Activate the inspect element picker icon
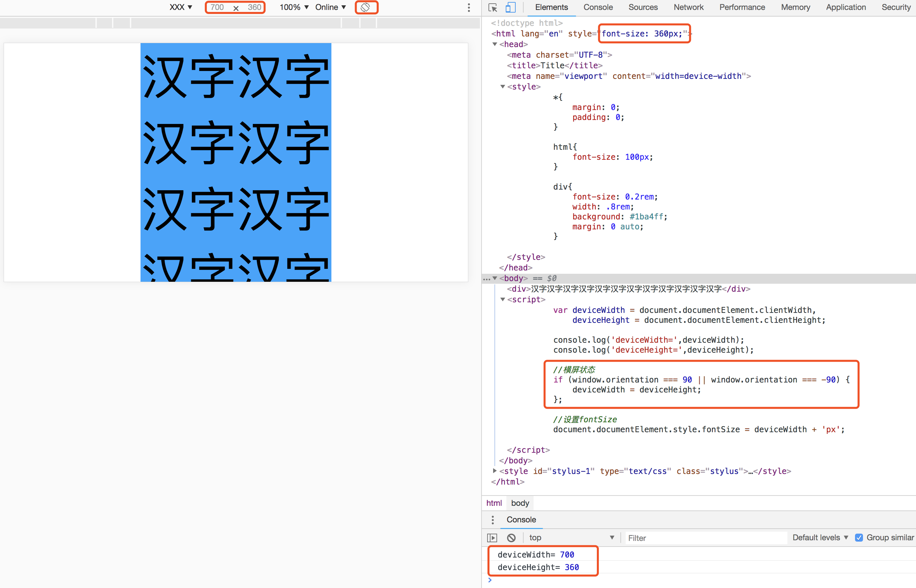This screenshot has height=588, width=916. pyautogui.click(x=493, y=8)
